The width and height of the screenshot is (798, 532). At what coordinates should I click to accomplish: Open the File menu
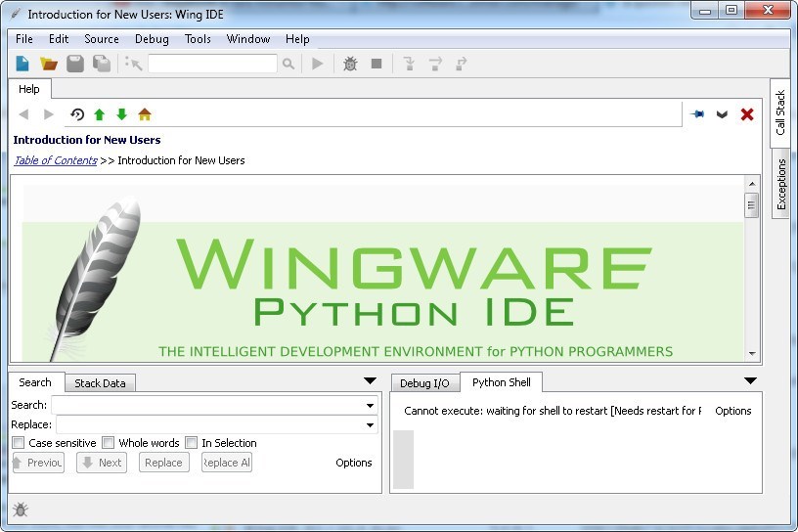coord(24,39)
